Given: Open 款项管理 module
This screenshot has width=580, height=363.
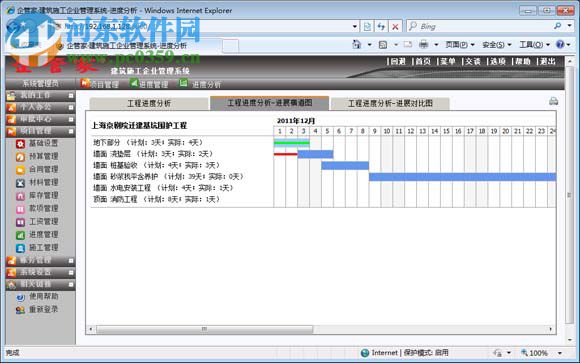Looking at the screenshot, I should tap(37, 209).
